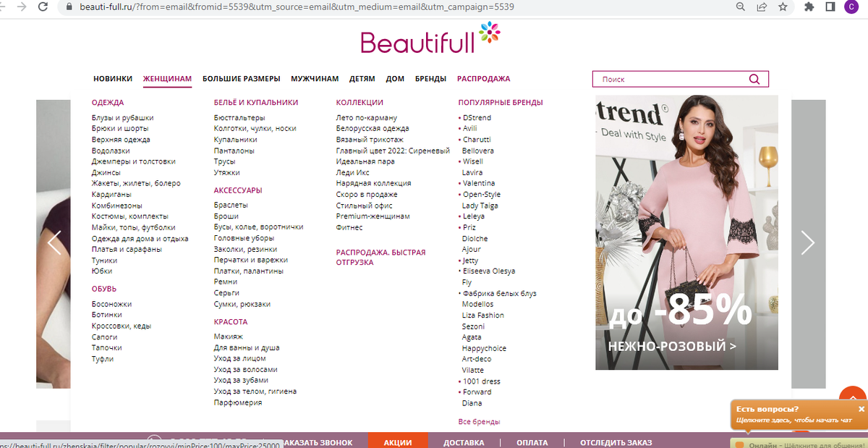
Task: Open Блузы и рубашки category
Action: coord(122,117)
